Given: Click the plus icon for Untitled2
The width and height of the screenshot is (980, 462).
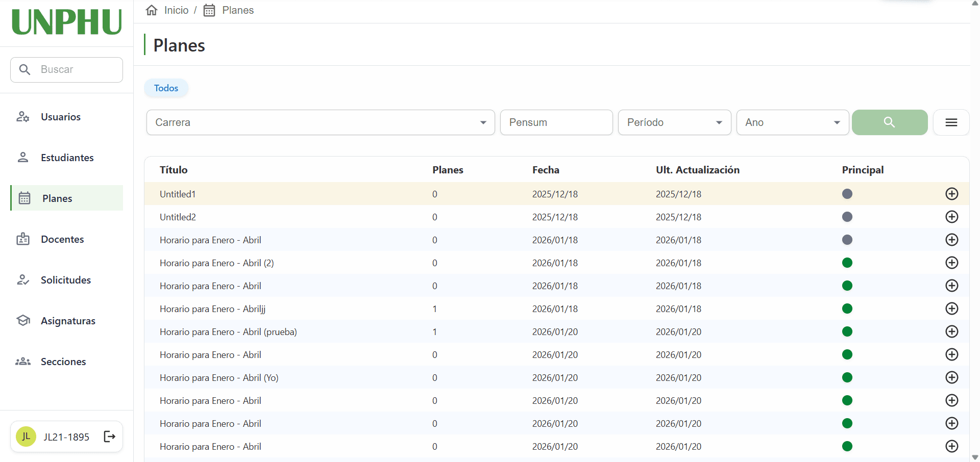Looking at the screenshot, I should point(952,217).
